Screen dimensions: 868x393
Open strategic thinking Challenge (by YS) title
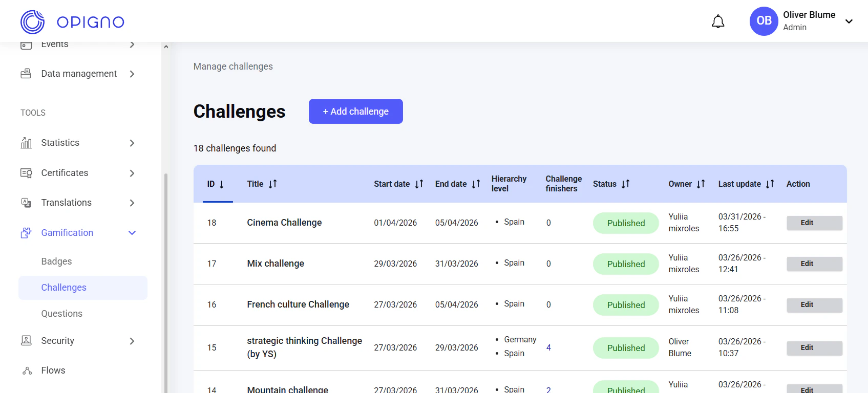(x=304, y=347)
